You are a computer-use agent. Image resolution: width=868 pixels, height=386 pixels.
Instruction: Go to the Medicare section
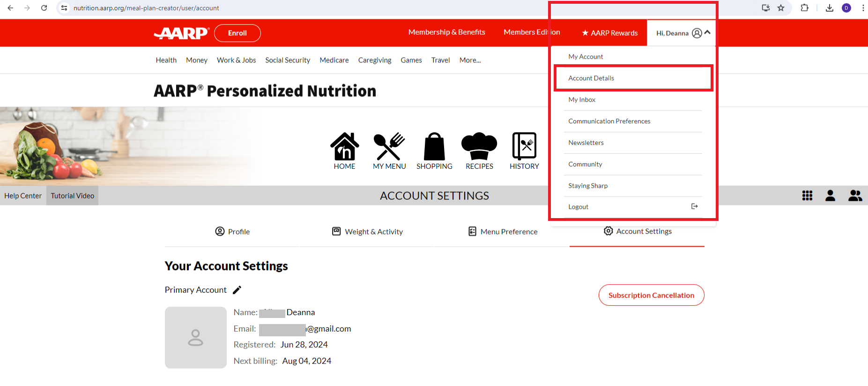pyautogui.click(x=334, y=60)
